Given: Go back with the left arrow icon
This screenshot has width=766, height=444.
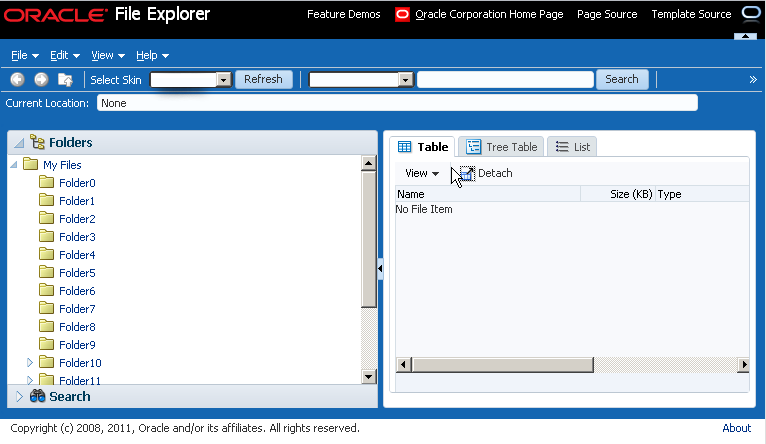Looking at the screenshot, I should (18, 79).
